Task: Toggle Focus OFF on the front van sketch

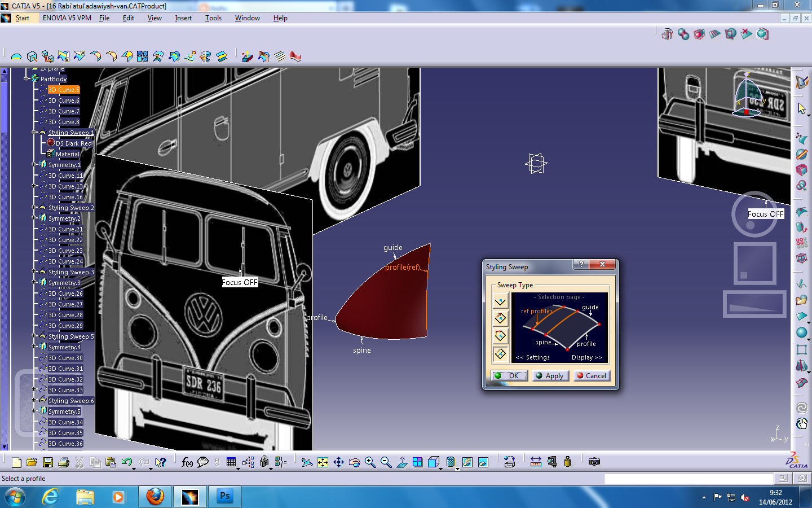Action: pyautogui.click(x=240, y=282)
